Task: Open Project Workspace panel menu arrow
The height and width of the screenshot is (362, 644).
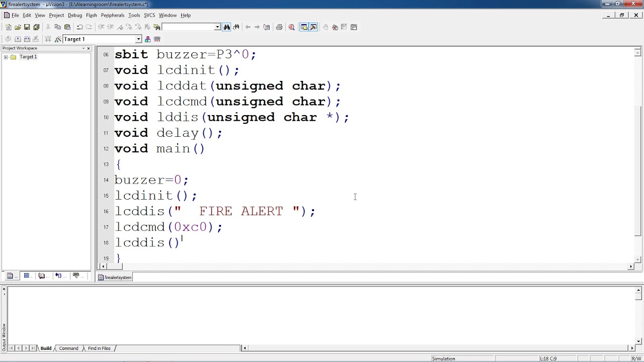Action: coord(84,48)
